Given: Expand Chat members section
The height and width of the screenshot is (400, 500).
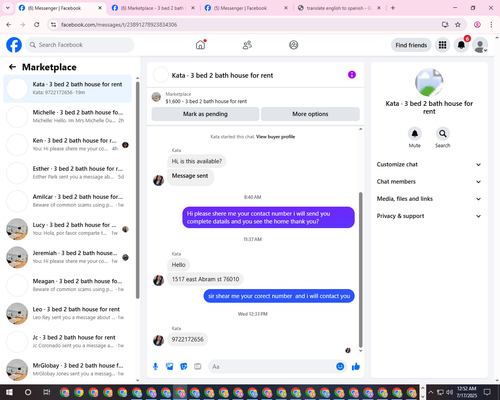Looking at the screenshot, I should (429, 182).
